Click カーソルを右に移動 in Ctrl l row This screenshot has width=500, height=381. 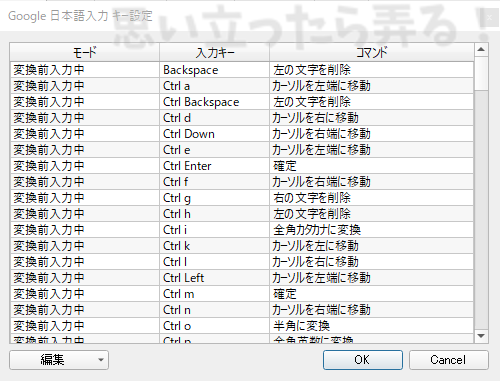coord(372,262)
